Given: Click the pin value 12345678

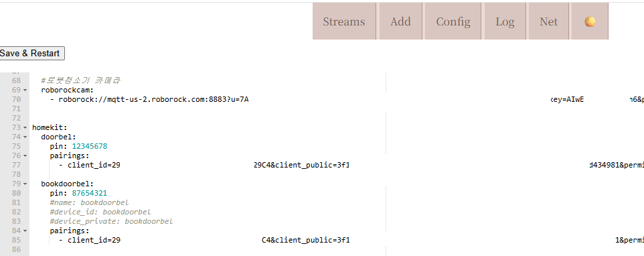Looking at the screenshot, I should 90,146.
